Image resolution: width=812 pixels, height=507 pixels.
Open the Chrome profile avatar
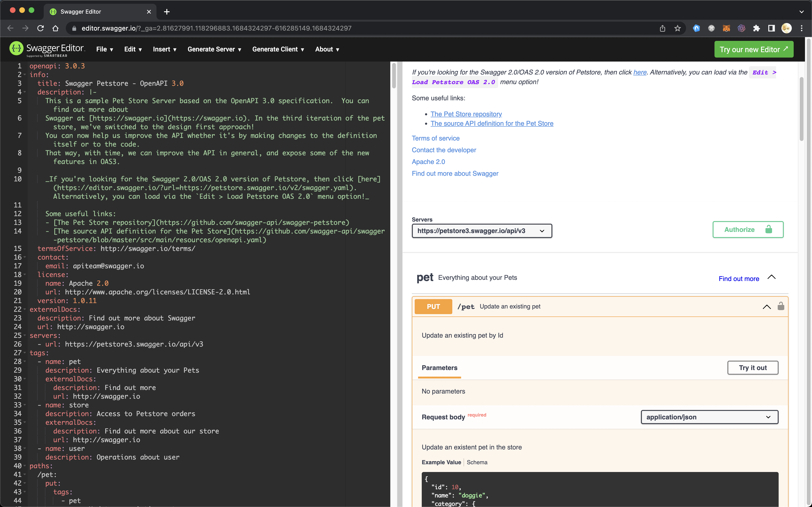click(x=787, y=28)
